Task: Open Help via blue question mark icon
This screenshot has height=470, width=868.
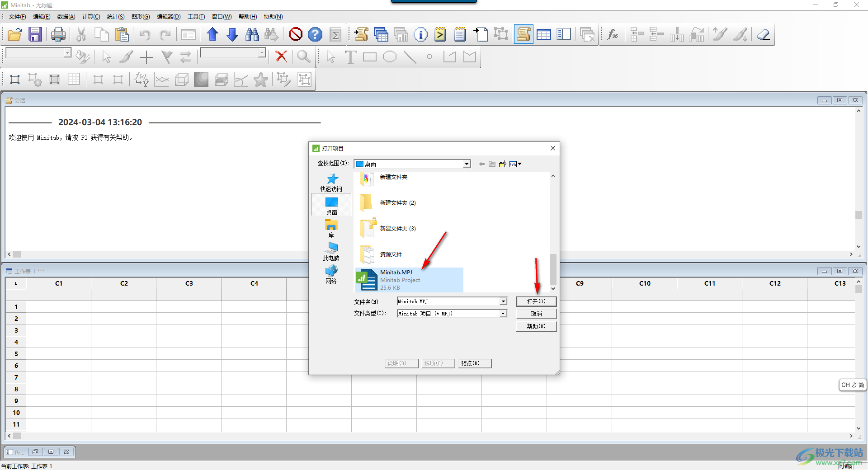Action: (x=315, y=34)
